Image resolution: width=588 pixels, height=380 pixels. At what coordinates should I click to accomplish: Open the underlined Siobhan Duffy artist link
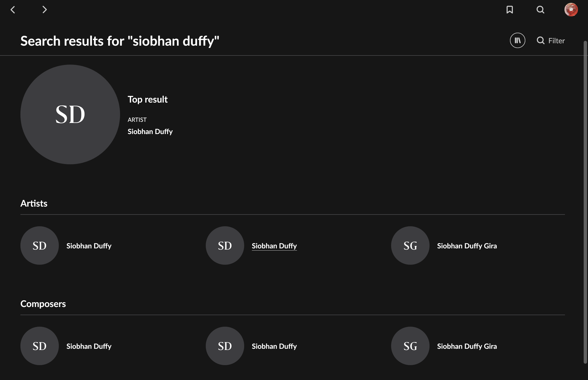[x=274, y=246]
